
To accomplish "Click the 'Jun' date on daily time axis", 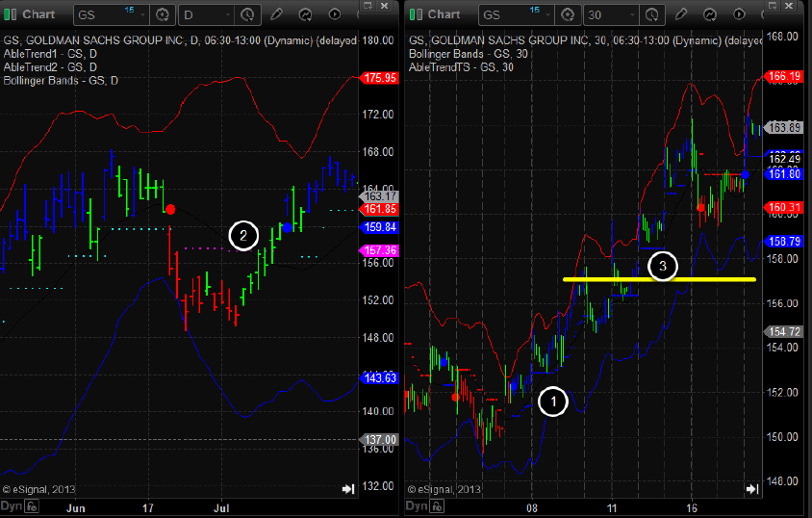I will click(76, 508).
